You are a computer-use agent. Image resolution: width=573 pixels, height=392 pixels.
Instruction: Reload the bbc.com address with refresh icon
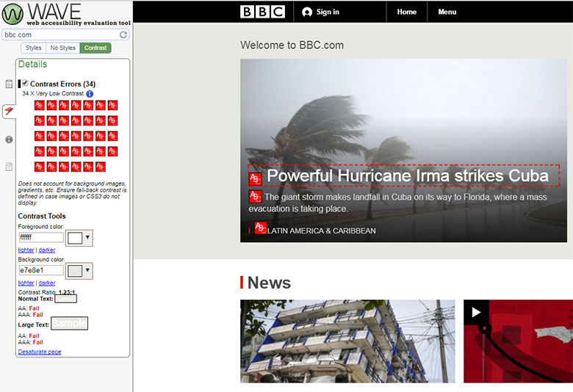tap(123, 35)
